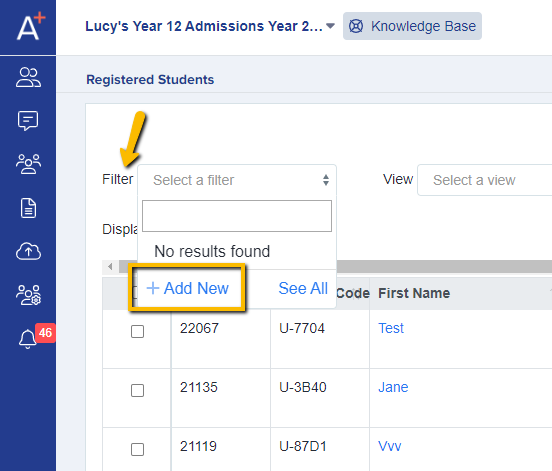552x471 pixels.
Task: Open the notifications bell with 46 badge
Action: click(35, 336)
